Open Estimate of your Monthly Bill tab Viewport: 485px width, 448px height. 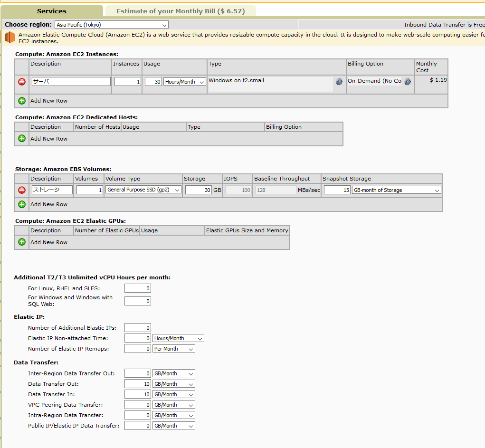(181, 11)
